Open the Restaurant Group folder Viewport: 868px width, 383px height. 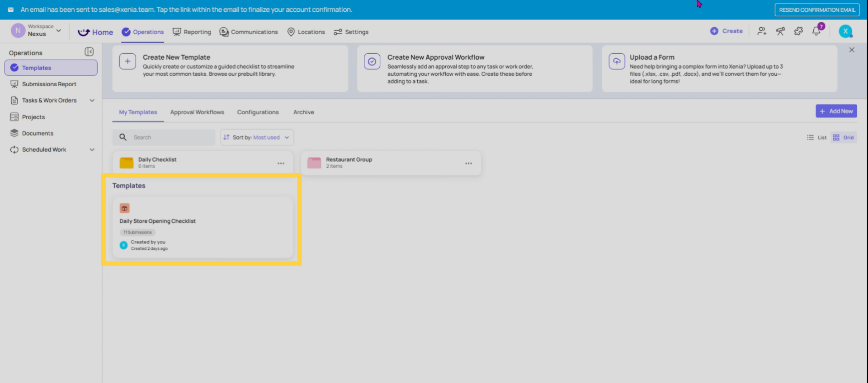click(x=391, y=163)
